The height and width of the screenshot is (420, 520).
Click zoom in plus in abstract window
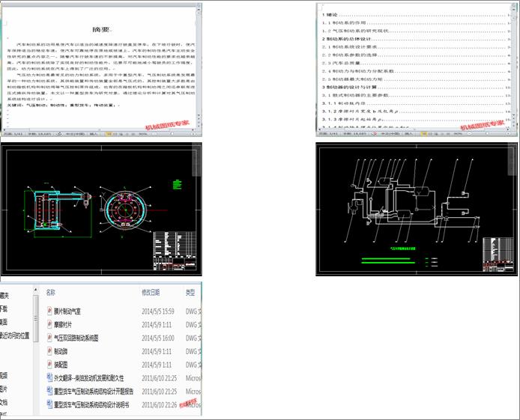click(x=193, y=134)
